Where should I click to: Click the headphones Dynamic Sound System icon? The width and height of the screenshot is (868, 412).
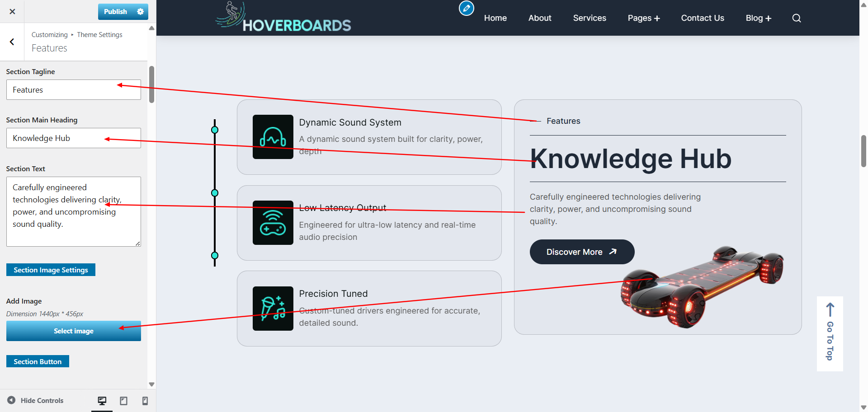(x=273, y=137)
